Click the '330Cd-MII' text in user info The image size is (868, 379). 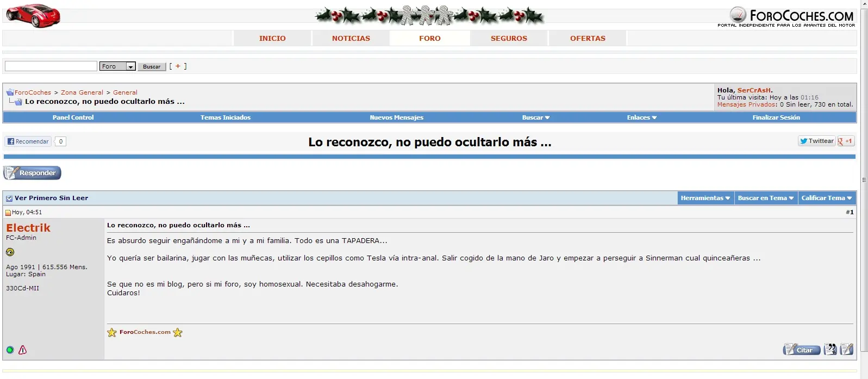[22, 288]
